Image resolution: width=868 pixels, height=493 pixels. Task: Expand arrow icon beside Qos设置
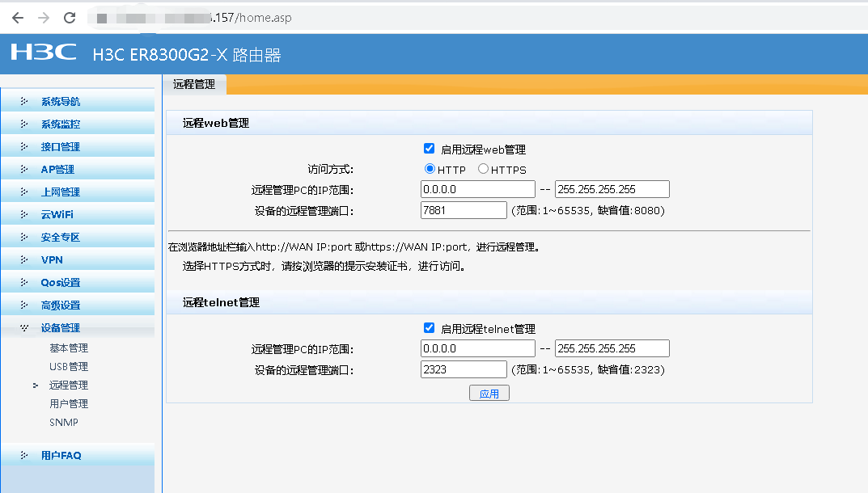[x=23, y=283]
